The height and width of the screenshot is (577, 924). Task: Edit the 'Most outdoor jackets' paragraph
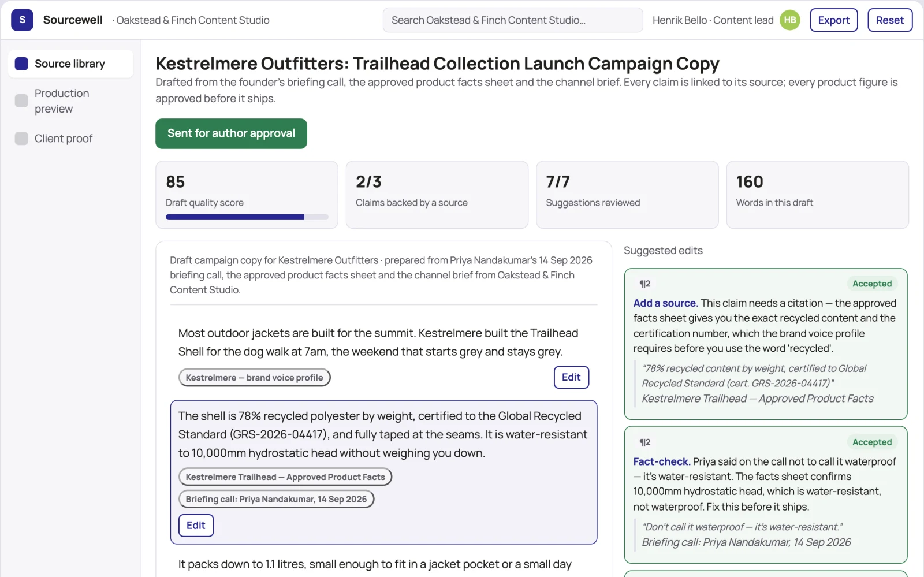click(571, 377)
